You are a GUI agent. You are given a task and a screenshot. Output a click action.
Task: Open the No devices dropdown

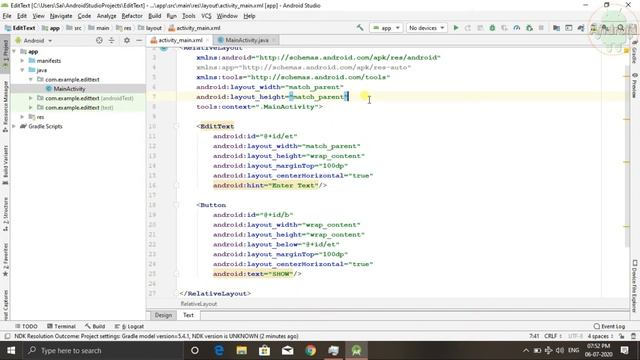click(426, 28)
